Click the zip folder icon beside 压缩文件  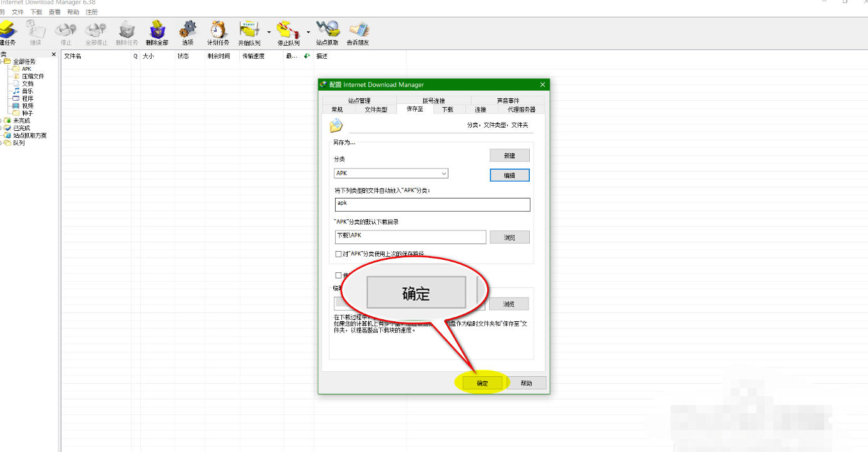click(x=16, y=76)
